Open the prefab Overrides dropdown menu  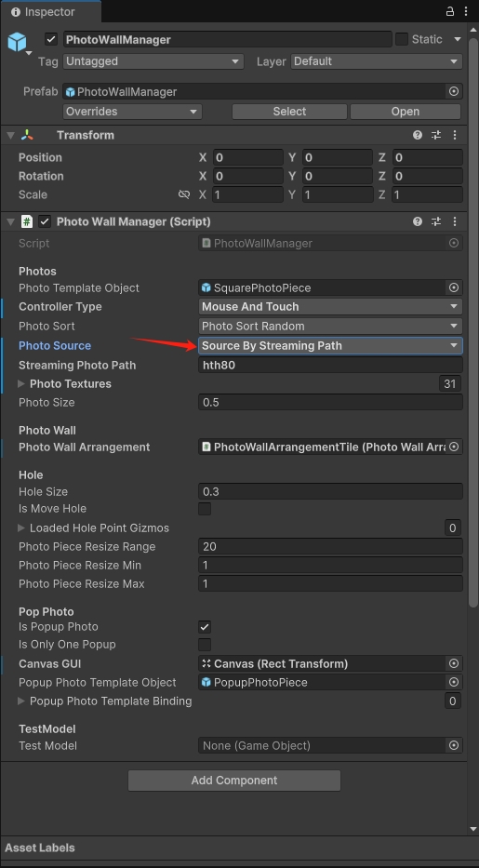click(132, 112)
